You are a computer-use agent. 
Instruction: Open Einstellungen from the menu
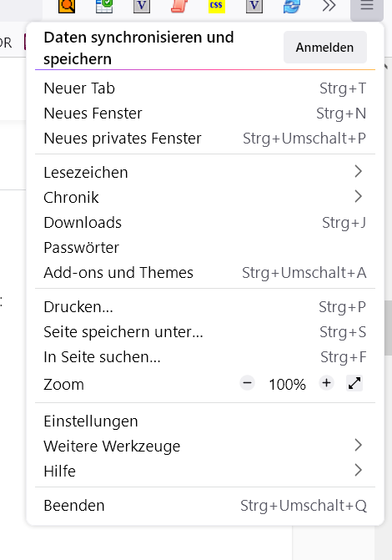coord(205,421)
